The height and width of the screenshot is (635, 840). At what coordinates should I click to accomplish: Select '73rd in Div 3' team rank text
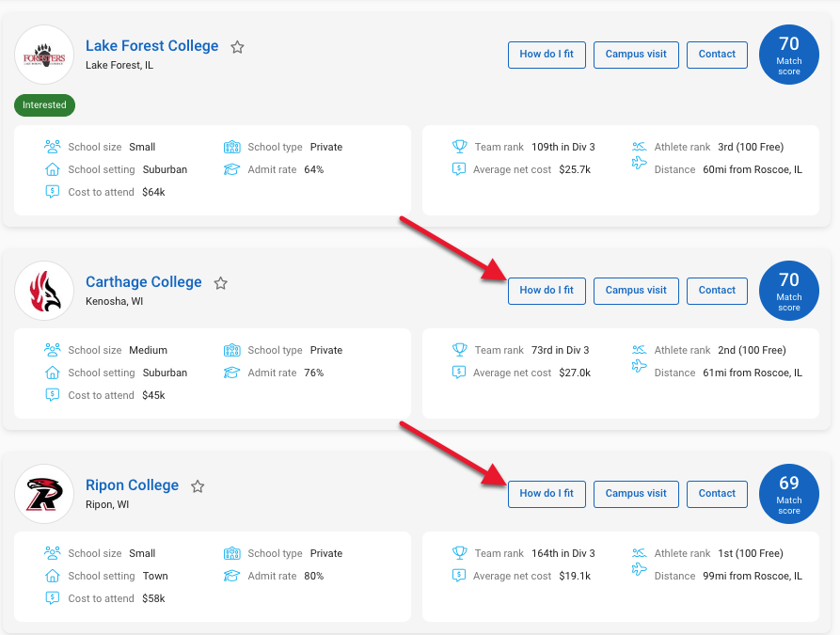(561, 350)
